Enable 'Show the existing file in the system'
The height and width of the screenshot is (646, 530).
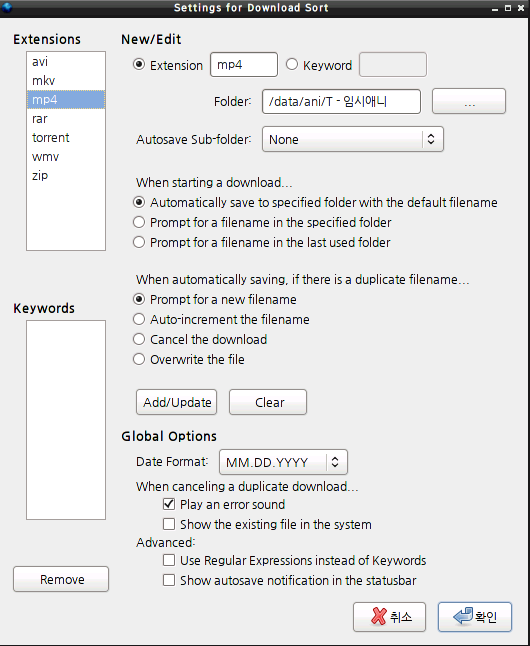point(169,524)
